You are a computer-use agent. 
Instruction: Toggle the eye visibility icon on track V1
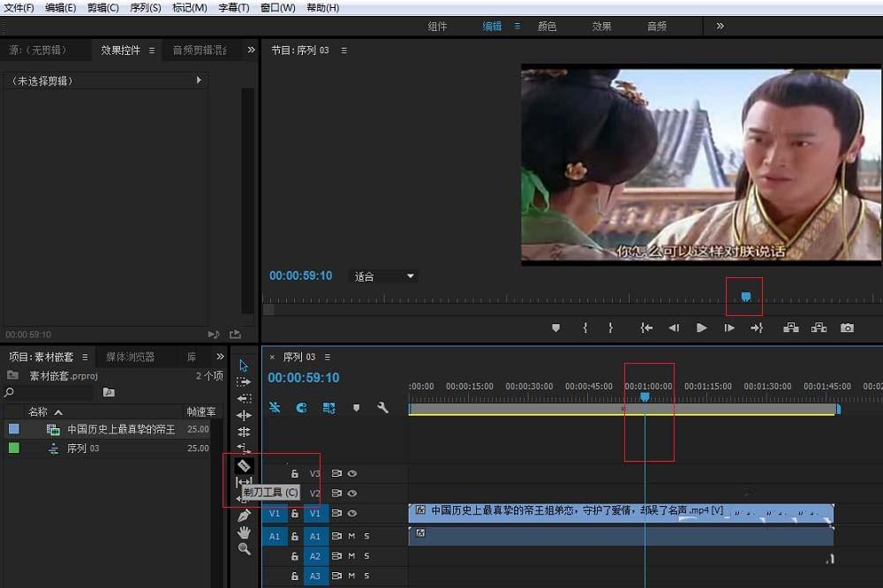pos(352,512)
